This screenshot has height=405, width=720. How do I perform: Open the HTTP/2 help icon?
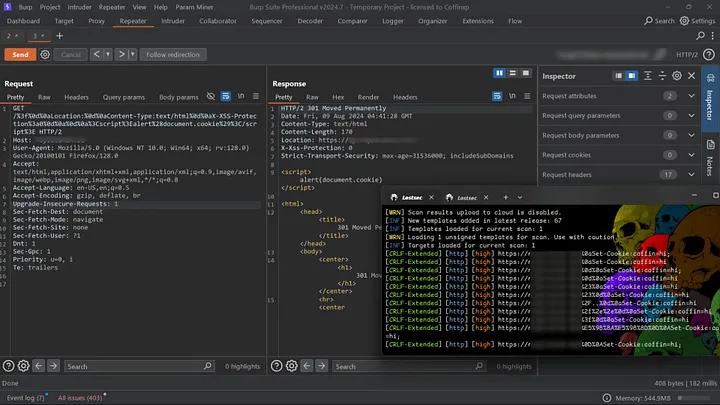pyautogui.click(x=709, y=55)
